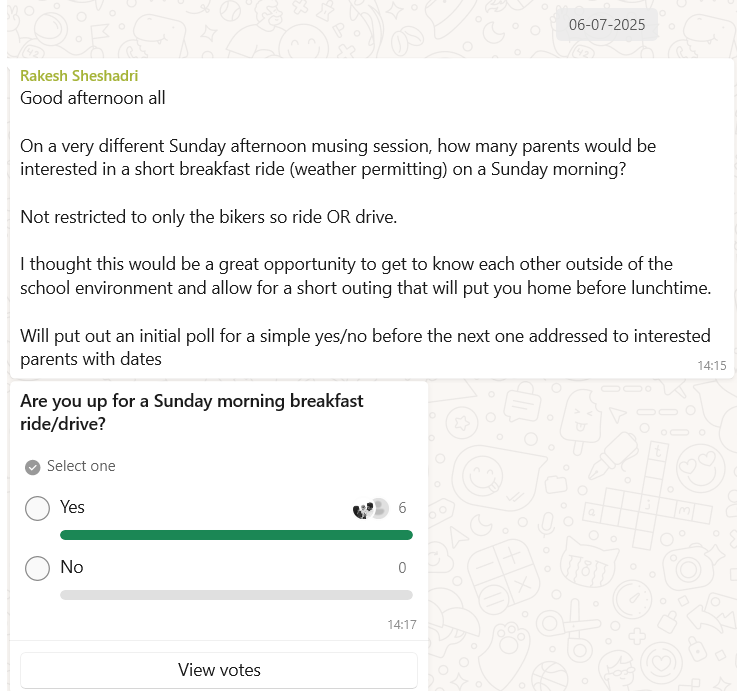Open sender name Rakesh Sheshadri
This screenshot has width=737, height=691.
click(79, 76)
